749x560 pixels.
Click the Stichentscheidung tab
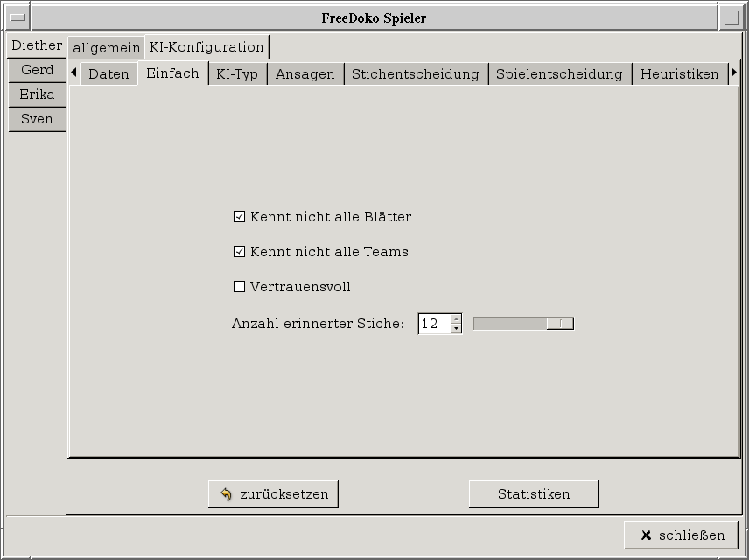coord(415,74)
